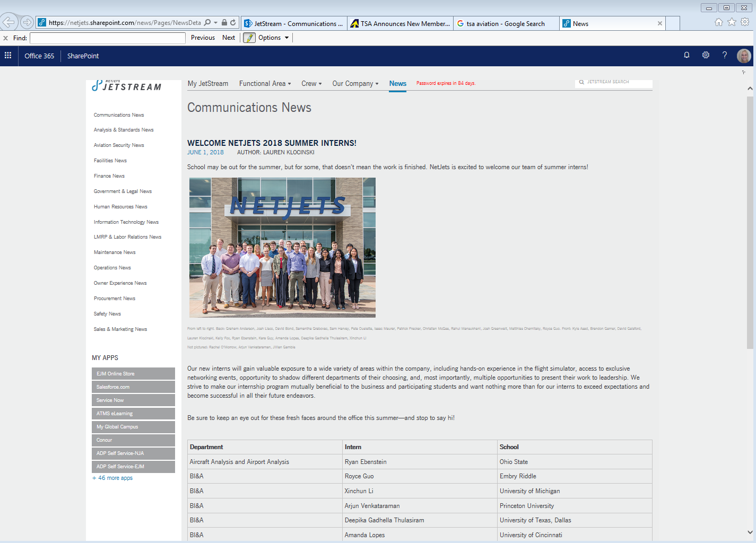Open the browser Tools gear icon
756x543 pixels.
(745, 22)
